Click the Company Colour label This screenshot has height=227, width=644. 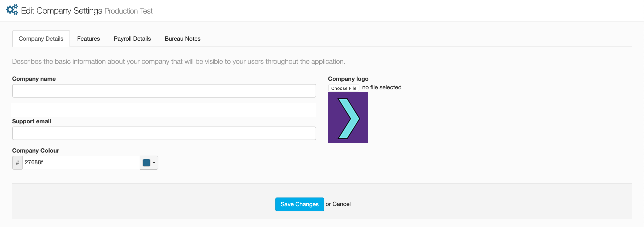tap(36, 151)
